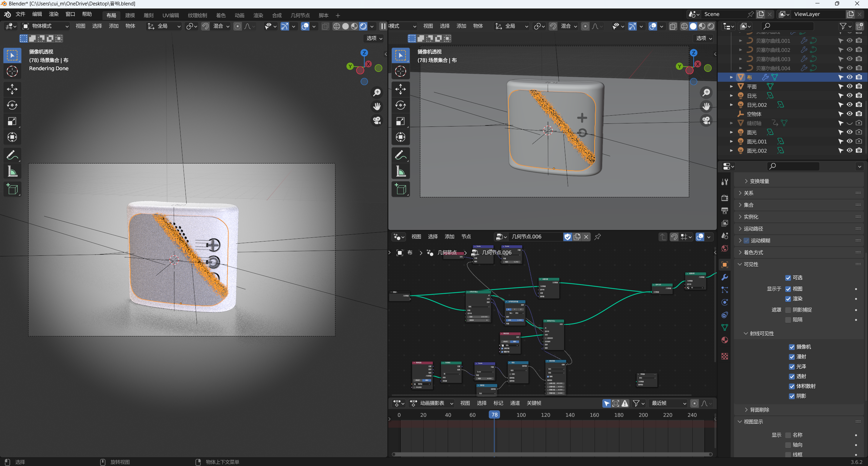The height and width of the screenshot is (466, 868).
Task: Pin the geometry node tree
Action: [598, 237]
